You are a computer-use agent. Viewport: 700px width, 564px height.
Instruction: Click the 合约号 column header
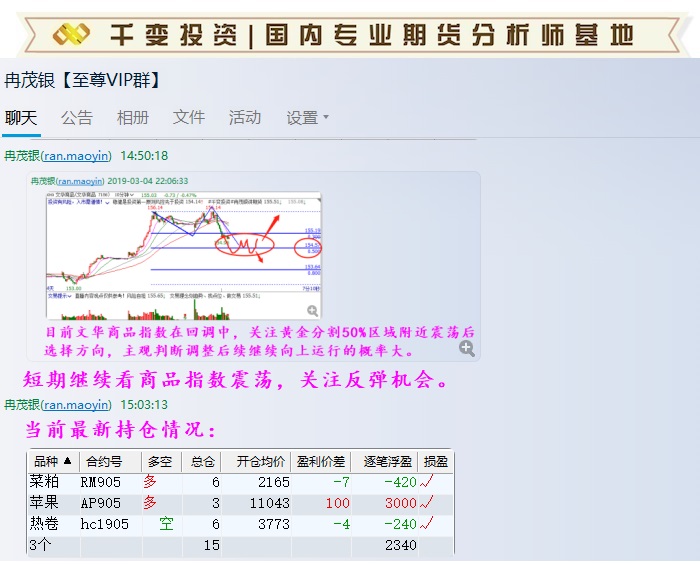click(104, 462)
